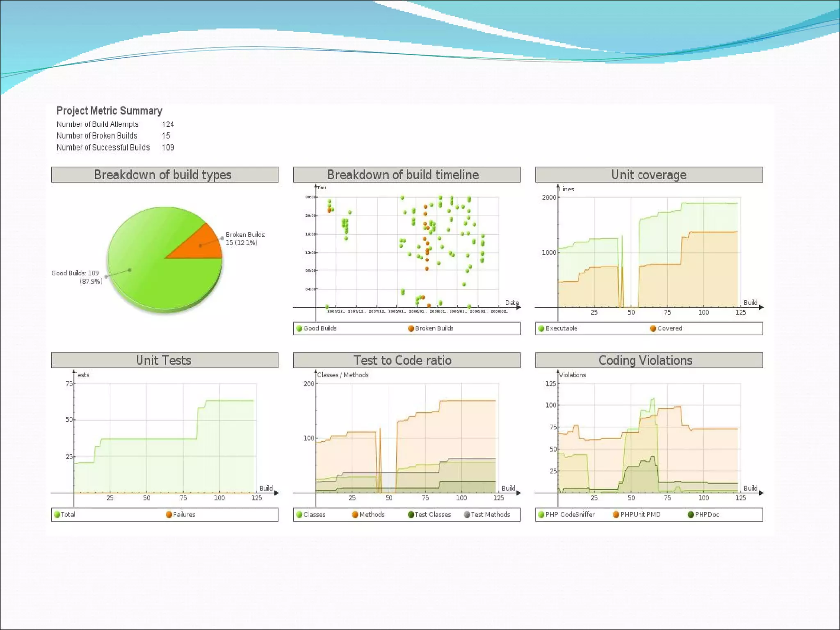
Task: Click the PHPUnit PMD legend marker
Action: [x=616, y=514]
